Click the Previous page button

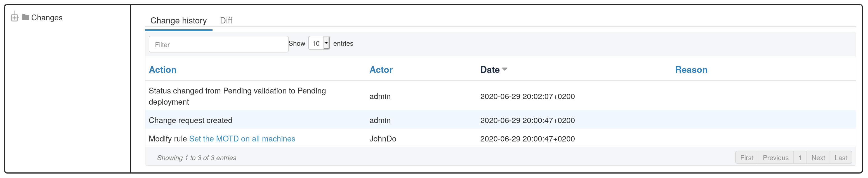click(775, 158)
